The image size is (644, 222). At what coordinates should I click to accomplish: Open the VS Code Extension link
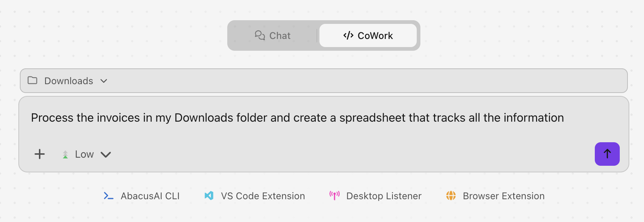(x=263, y=196)
